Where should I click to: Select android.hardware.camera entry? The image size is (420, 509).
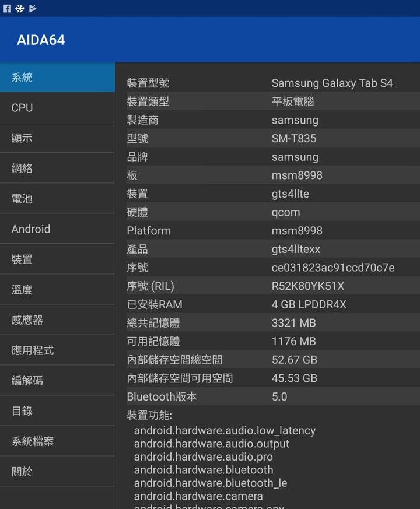pyautogui.click(x=198, y=496)
